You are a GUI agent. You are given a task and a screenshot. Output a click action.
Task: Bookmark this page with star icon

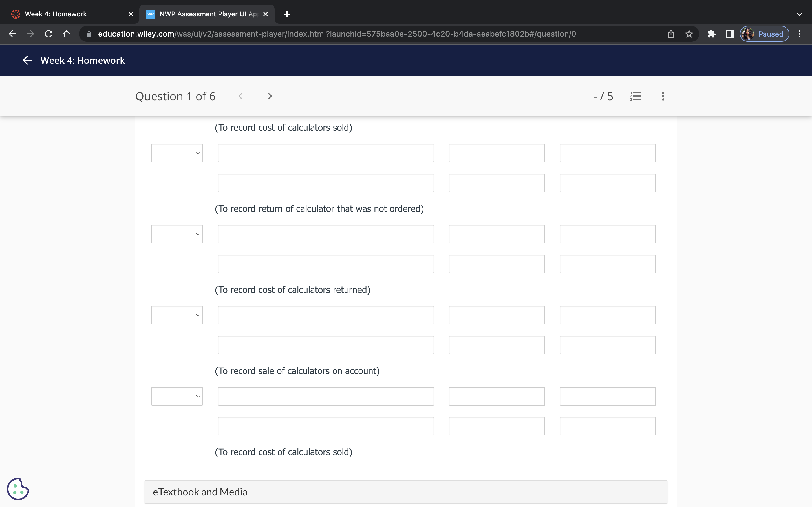(x=689, y=34)
